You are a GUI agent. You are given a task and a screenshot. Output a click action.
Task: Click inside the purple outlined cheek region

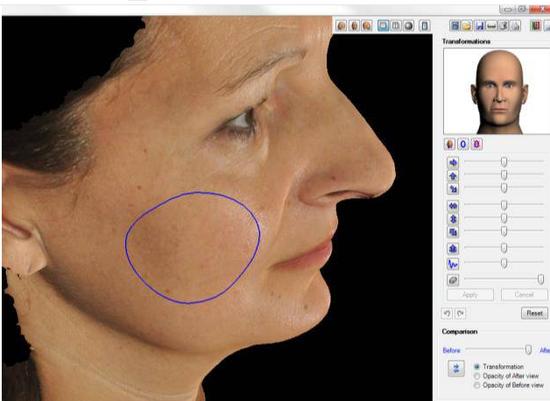[x=193, y=248]
